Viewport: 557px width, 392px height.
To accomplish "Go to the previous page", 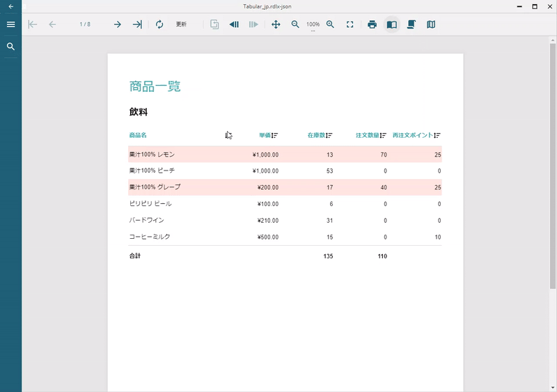I will point(52,24).
